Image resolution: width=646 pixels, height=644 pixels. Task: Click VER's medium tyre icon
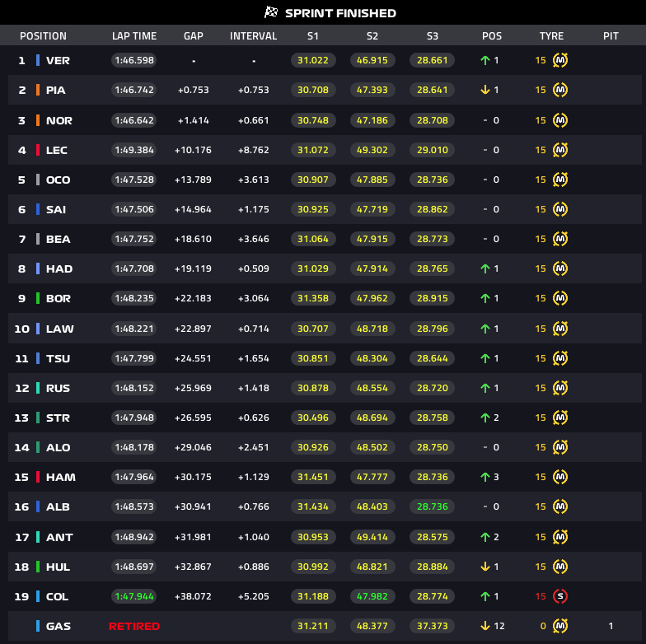(x=560, y=60)
